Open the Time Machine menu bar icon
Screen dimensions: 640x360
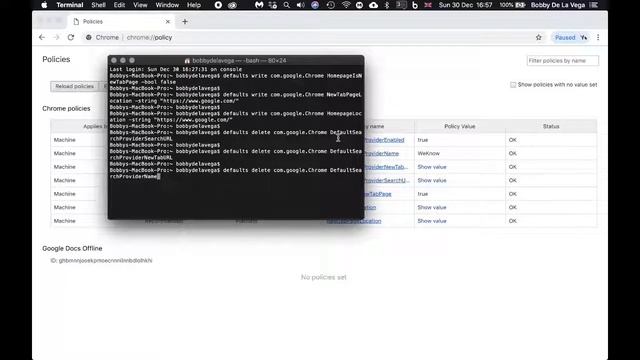[331, 5]
